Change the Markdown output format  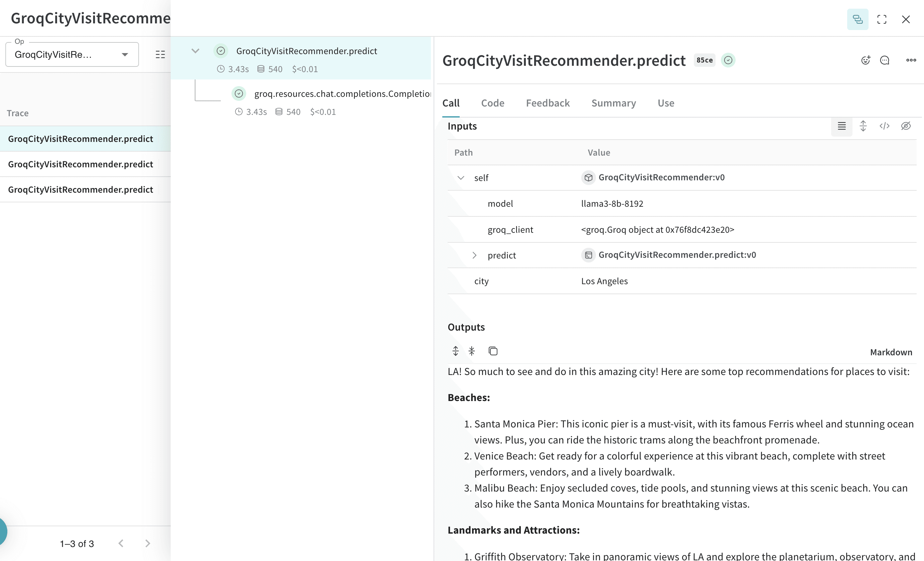coord(891,352)
